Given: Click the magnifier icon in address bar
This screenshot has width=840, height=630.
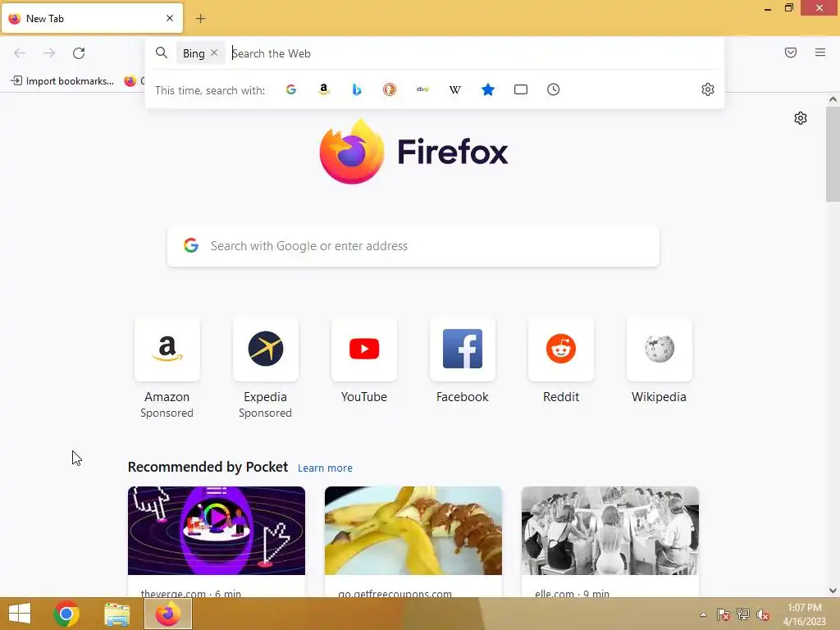Looking at the screenshot, I should pos(162,52).
